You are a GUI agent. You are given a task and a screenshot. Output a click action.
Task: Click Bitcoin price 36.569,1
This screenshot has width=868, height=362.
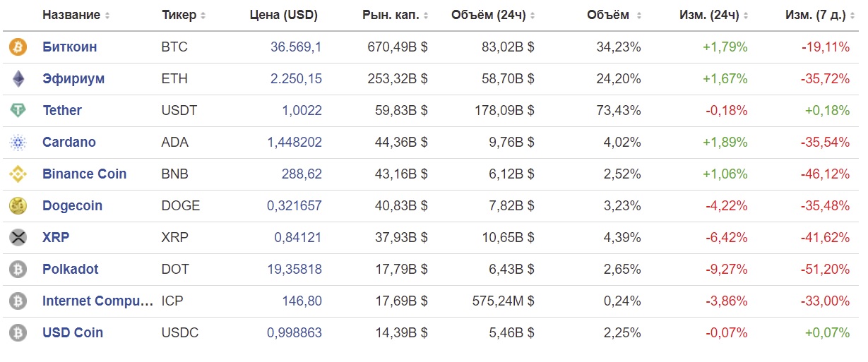coord(296,47)
